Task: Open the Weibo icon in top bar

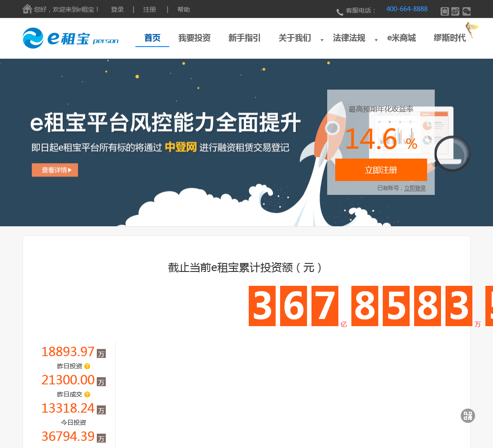Action: pos(455,12)
